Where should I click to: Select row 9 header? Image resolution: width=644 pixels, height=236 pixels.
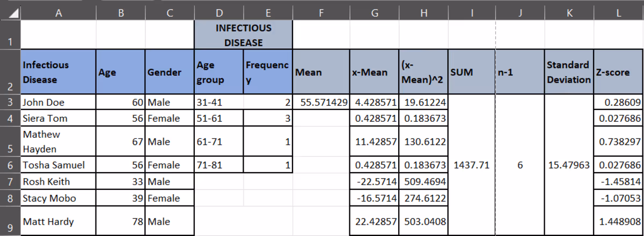point(10,222)
